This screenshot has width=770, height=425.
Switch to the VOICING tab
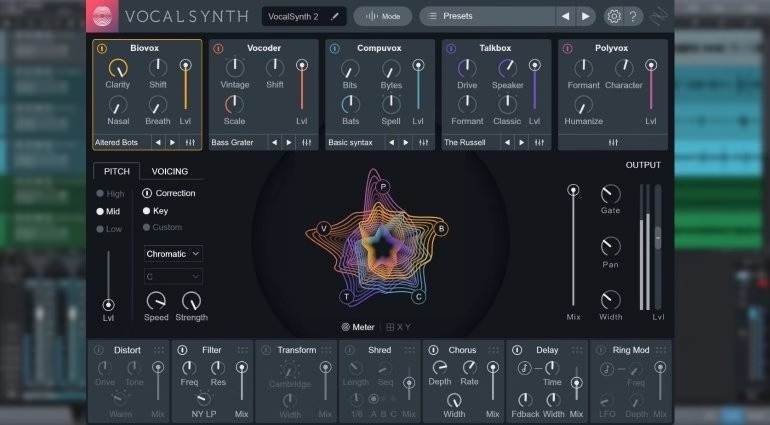click(169, 171)
